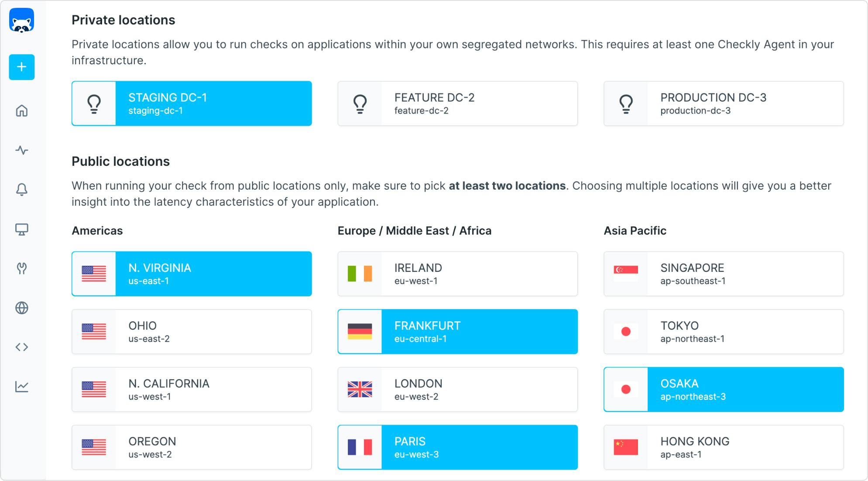The height and width of the screenshot is (481, 868).
Task: Click the Checkly raccoon logo
Action: [x=21, y=21]
